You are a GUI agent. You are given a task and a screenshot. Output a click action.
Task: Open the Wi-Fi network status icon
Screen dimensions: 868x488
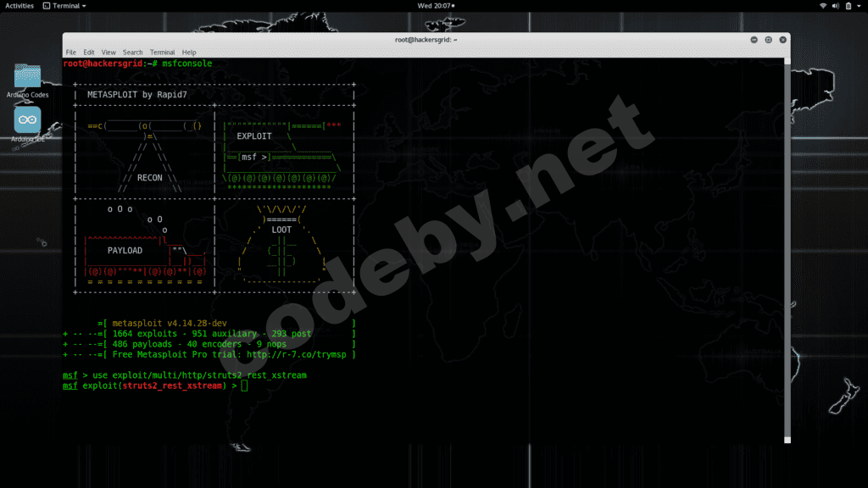822,6
